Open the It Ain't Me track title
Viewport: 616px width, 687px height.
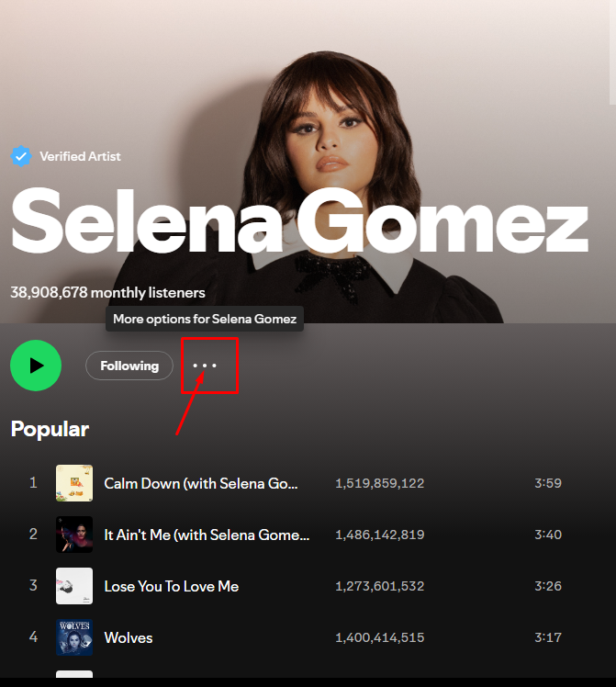(x=207, y=535)
